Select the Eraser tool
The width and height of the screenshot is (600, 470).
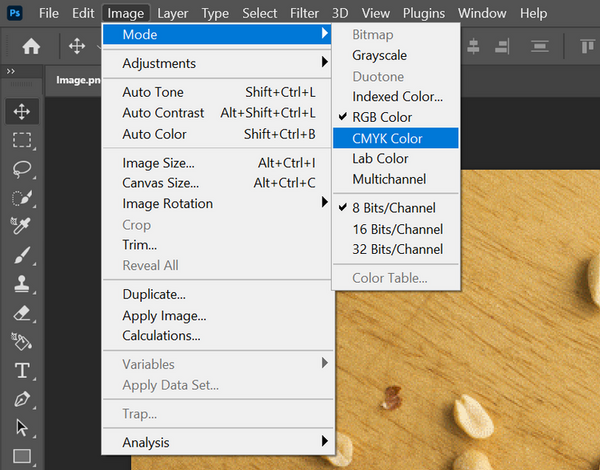(22, 313)
